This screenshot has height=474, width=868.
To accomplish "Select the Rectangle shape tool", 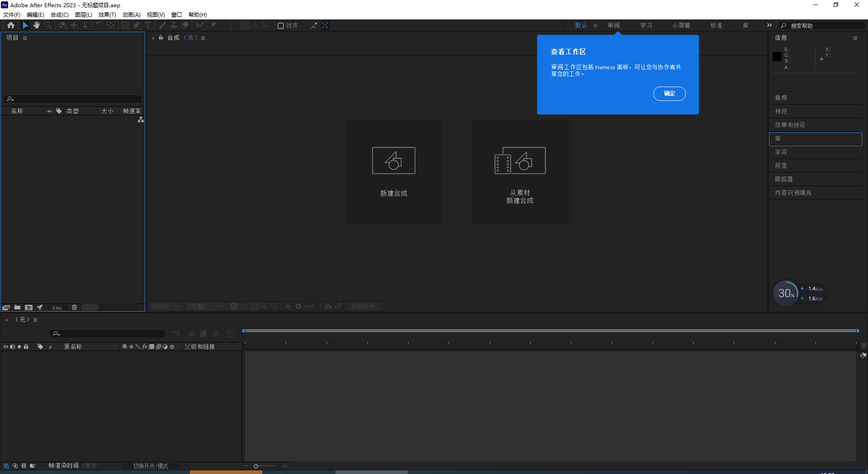I will point(125,25).
